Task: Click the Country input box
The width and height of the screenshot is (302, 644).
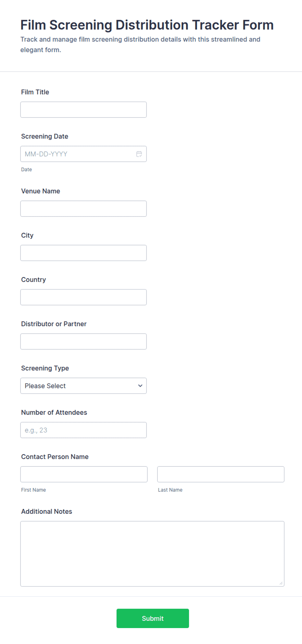Action: pyautogui.click(x=83, y=297)
